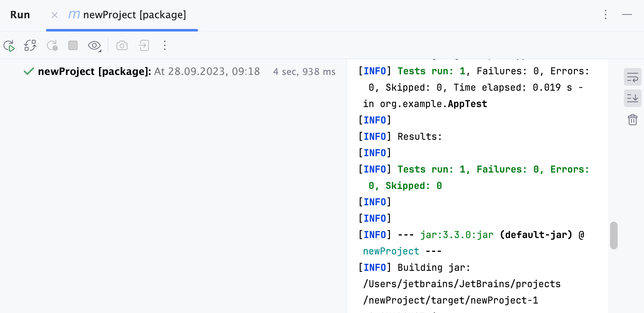The image size is (644, 313).
Task: Rerun the Maven package build
Action: (9, 45)
